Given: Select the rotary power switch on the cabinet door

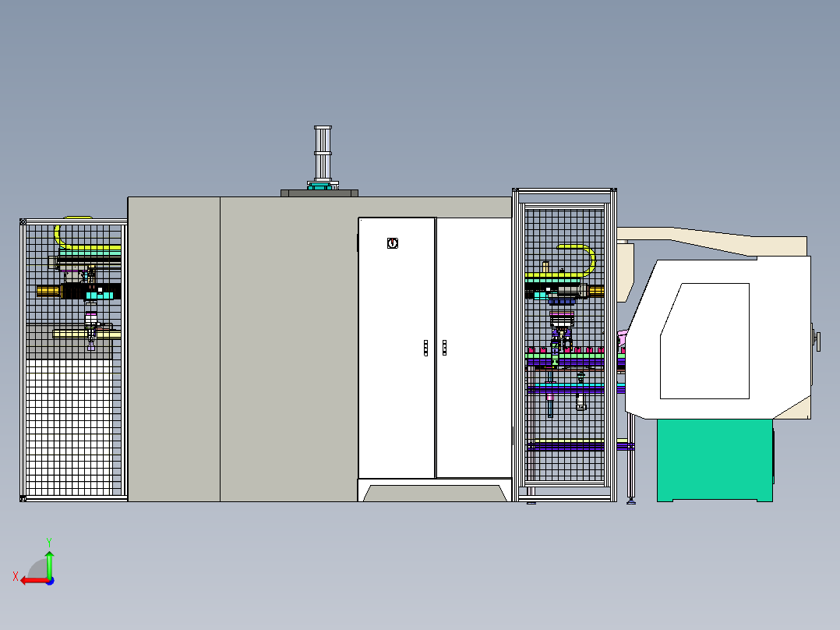Looking at the screenshot, I should pos(393,243).
